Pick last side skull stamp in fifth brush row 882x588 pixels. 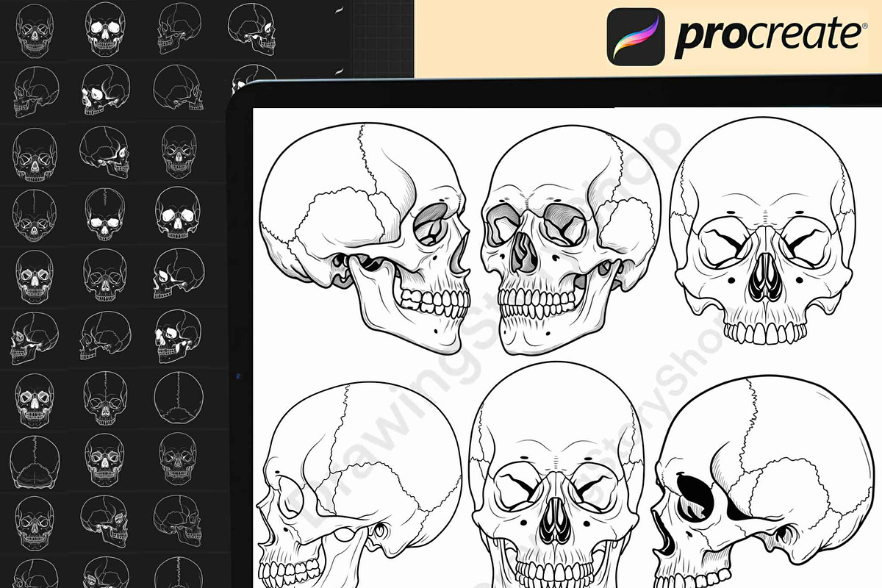pyautogui.click(x=179, y=273)
